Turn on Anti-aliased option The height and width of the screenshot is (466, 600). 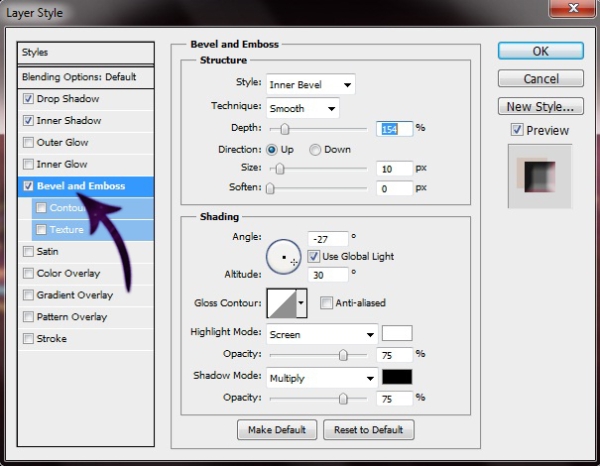[326, 303]
